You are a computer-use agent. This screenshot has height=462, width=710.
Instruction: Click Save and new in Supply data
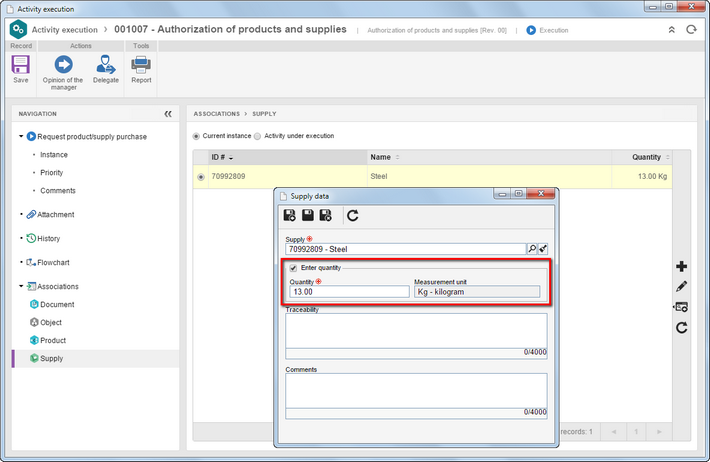click(289, 215)
